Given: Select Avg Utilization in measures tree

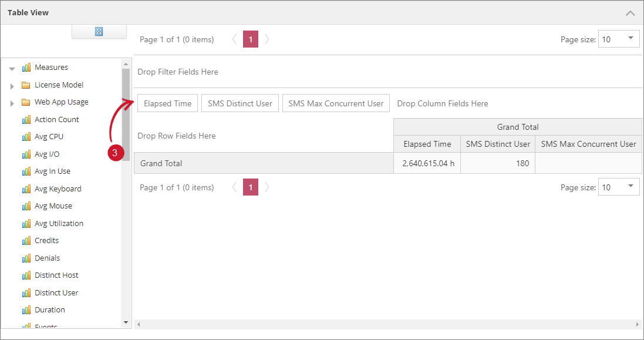Looking at the screenshot, I should click(59, 224).
